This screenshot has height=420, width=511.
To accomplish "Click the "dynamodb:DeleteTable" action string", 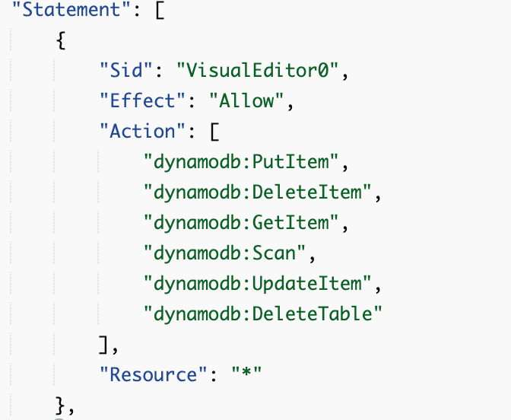I will click(262, 314).
